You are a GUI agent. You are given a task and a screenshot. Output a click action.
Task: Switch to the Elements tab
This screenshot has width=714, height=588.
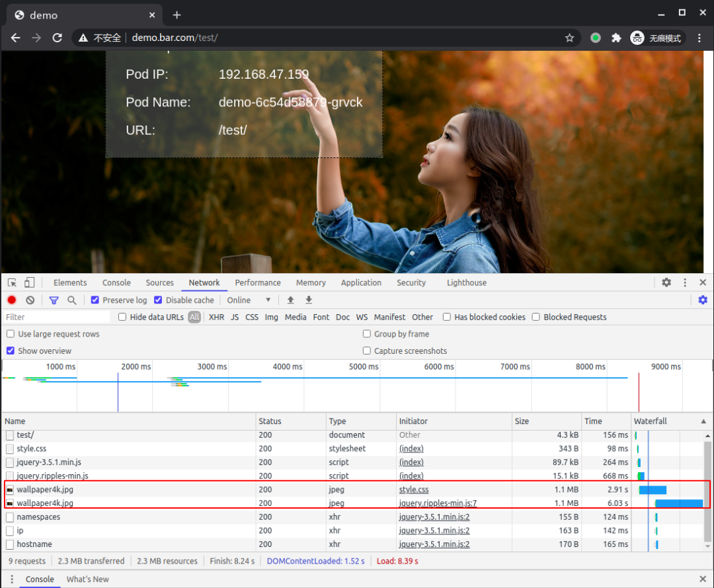pos(70,282)
